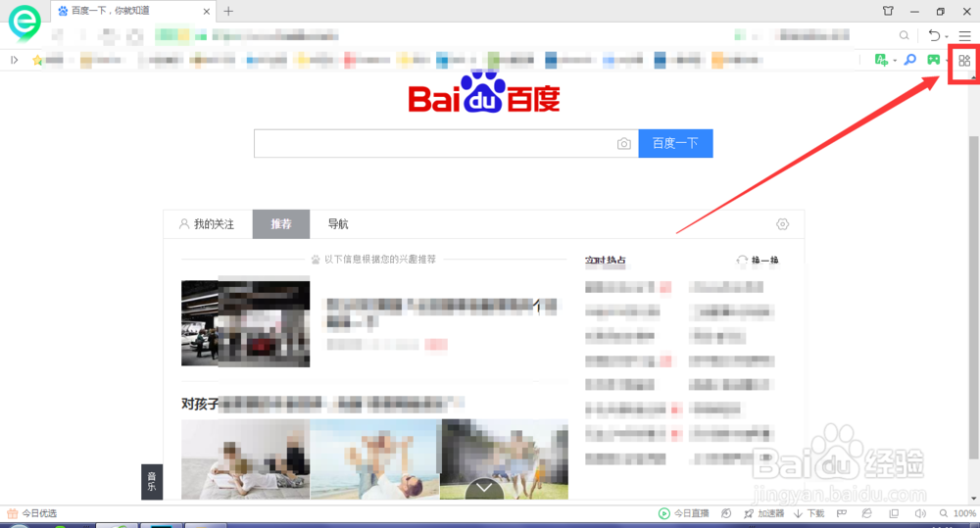This screenshot has height=528, width=980.
Task: Click the 百度一下 search button
Action: click(x=675, y=144)
